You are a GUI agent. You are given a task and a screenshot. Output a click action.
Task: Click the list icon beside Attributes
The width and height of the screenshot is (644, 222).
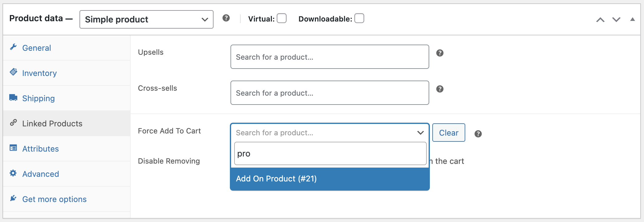click(13, 148)
